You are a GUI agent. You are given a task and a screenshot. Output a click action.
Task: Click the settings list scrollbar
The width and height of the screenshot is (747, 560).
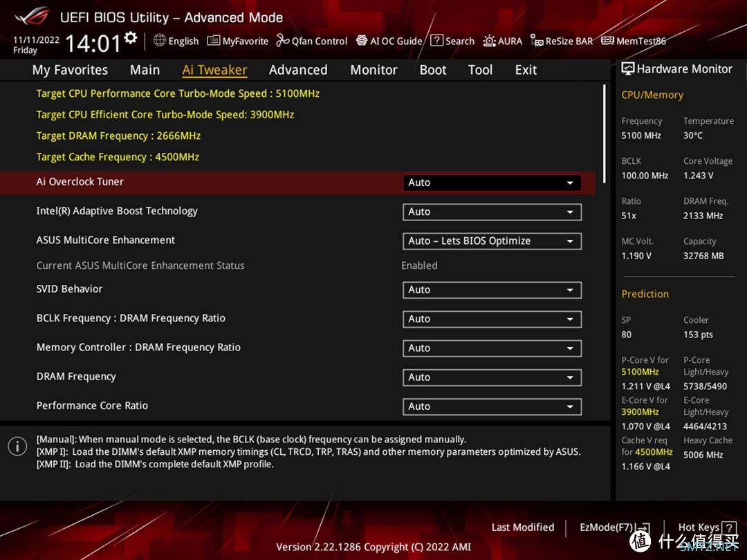click(604, 134)
